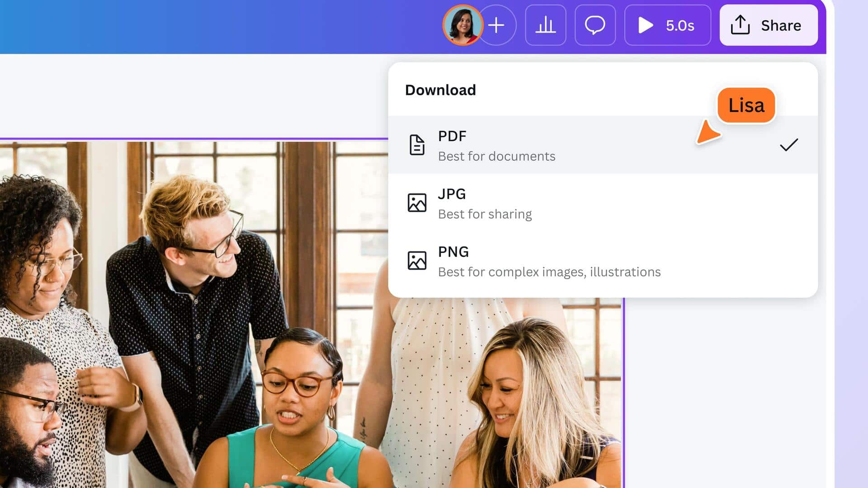Click the JPG image icon
868x488 pixels.
(x=417, y=202)
